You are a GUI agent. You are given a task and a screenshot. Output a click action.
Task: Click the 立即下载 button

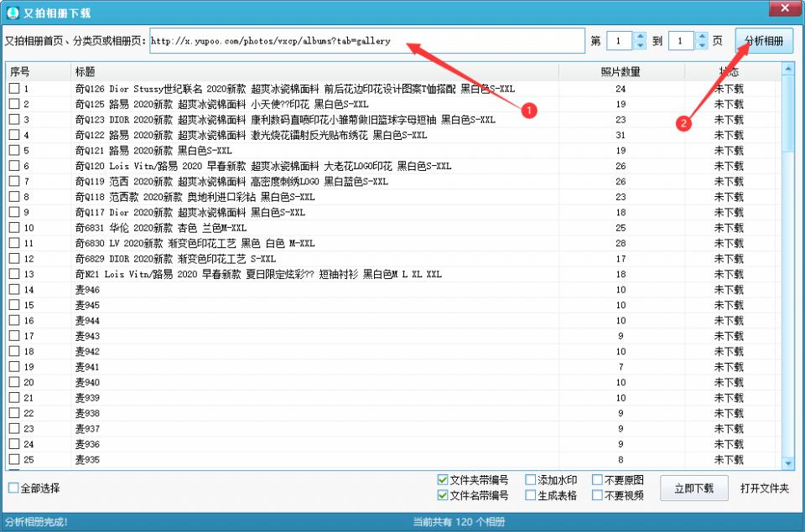coord(693,488)
